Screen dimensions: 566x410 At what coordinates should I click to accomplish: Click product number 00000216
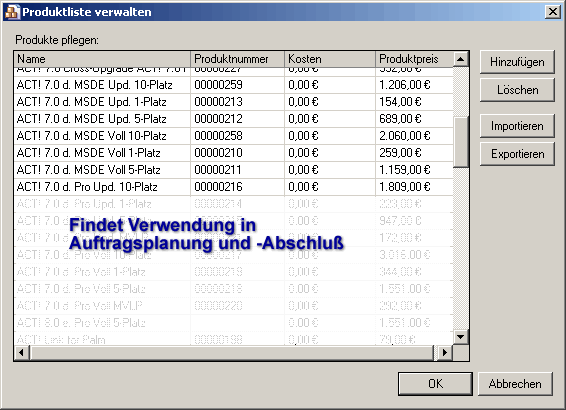coord(218,187)
